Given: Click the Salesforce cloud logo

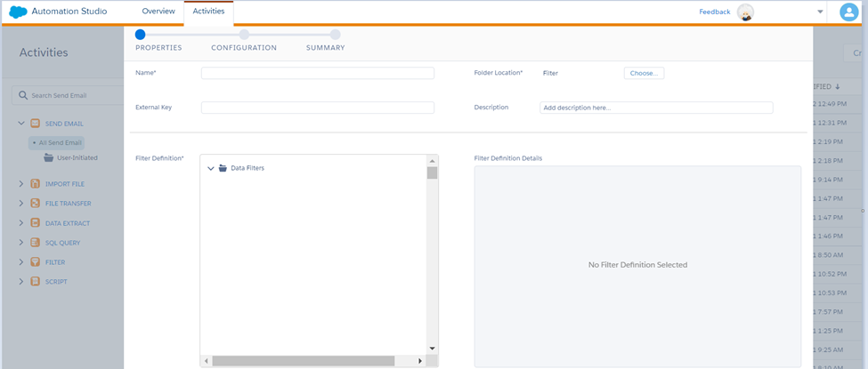Looking at the screenshot, I should (18, 12).
